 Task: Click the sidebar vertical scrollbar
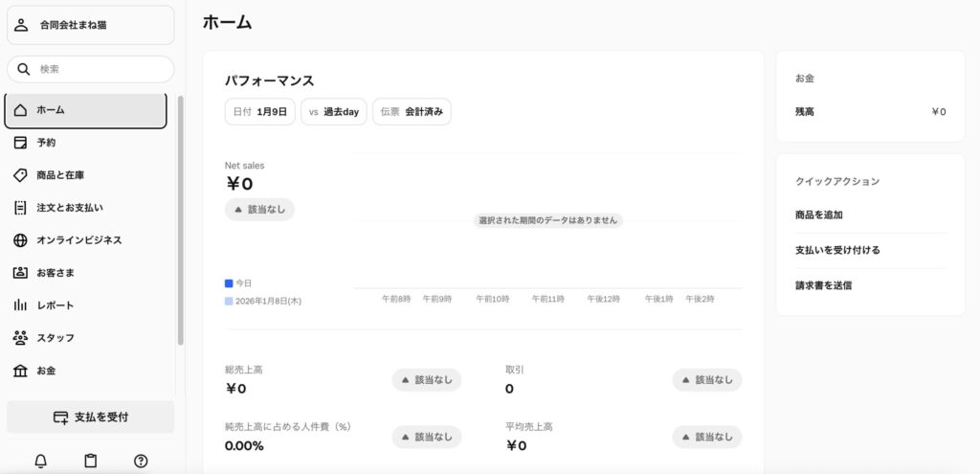coord(181,220)
